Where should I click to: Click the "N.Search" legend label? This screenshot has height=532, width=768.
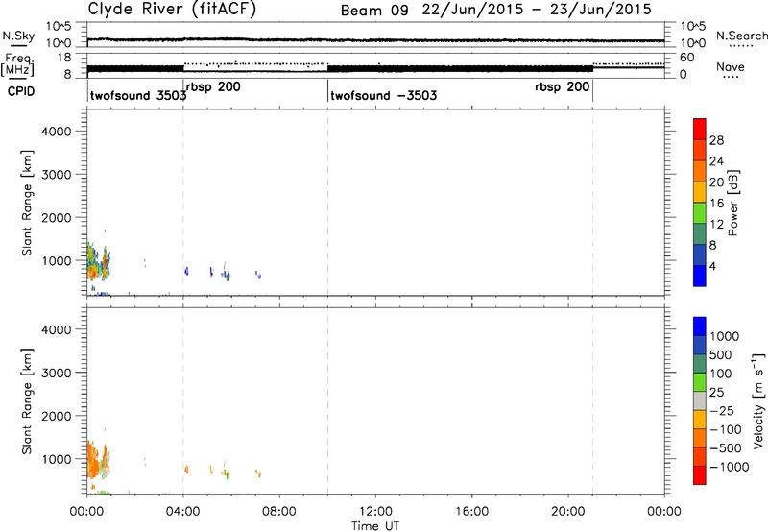pyautogui.click(x=742, y=36)
